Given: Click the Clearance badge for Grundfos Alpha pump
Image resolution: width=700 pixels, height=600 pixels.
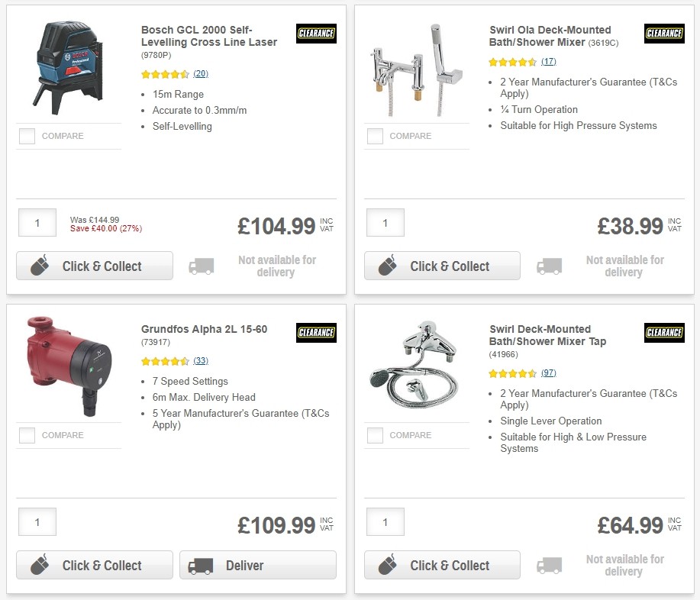Looking at the screenshot, I should pyautogui.click(x=315, y=333).
